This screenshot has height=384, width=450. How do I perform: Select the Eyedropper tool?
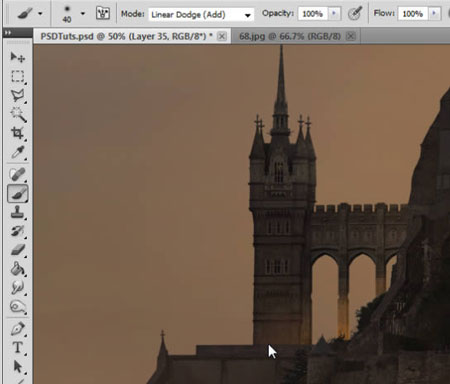pos(17,152)
